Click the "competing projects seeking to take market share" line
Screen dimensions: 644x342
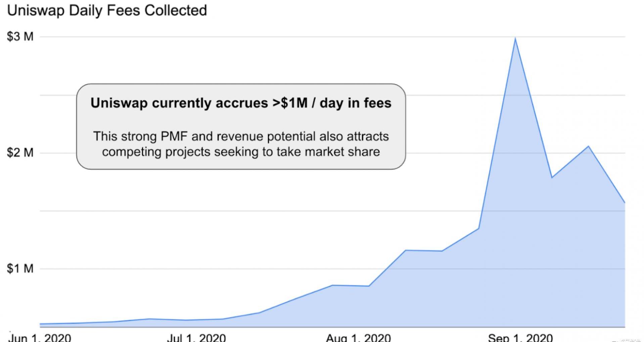click(x=241, y=152)
